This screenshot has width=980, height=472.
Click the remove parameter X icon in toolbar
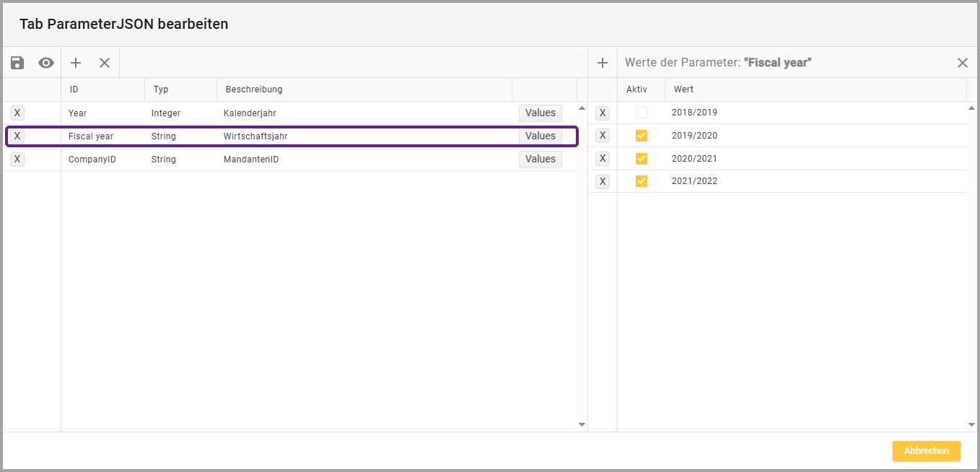[105, 63]
